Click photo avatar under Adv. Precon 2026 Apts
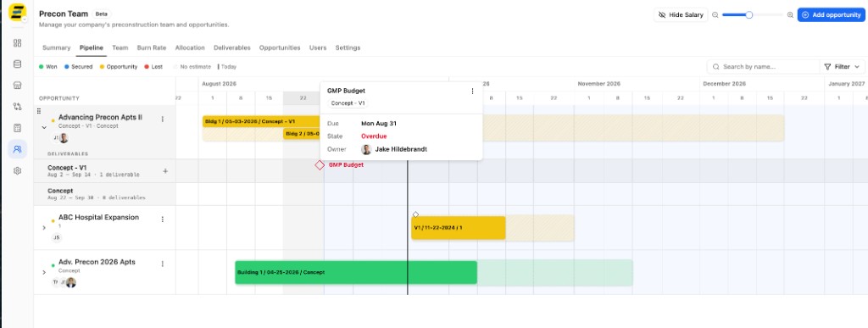 click(x=71, y=282)
